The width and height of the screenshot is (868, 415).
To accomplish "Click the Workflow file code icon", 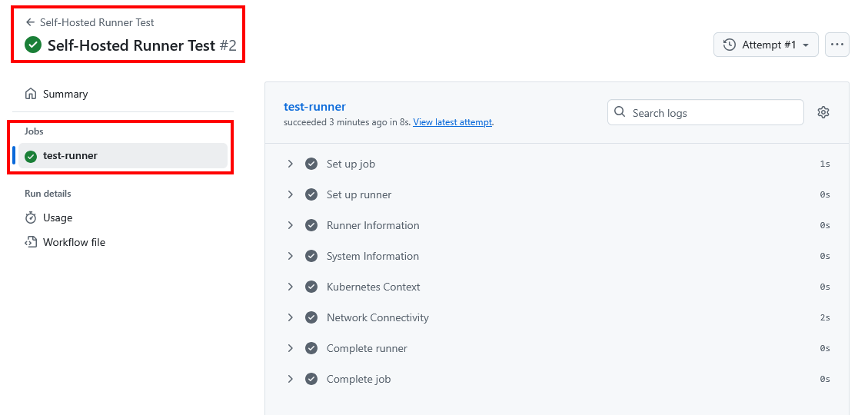I will (31, 242).
